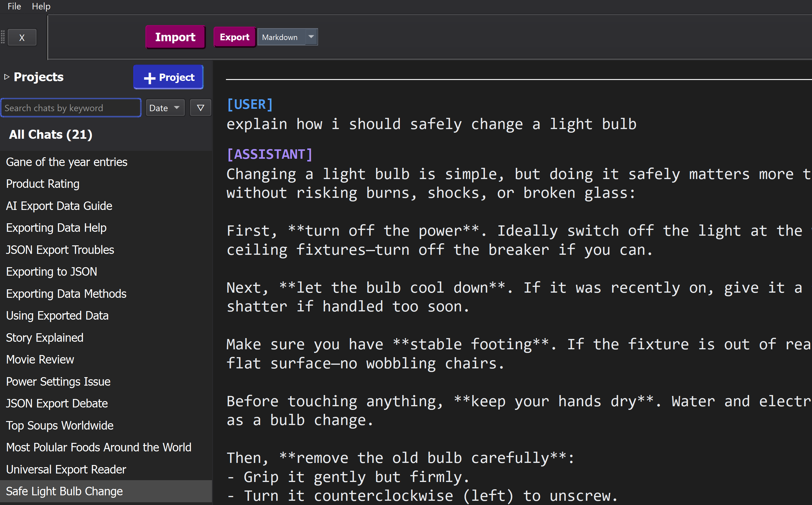Open the Movie Review chat

[x=106, y=360]
